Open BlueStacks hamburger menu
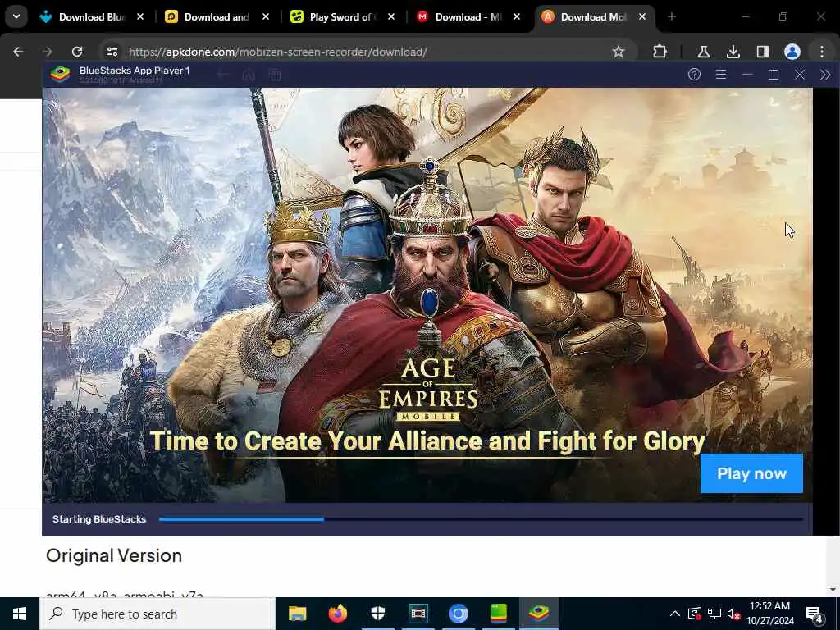 coord(721,75)
